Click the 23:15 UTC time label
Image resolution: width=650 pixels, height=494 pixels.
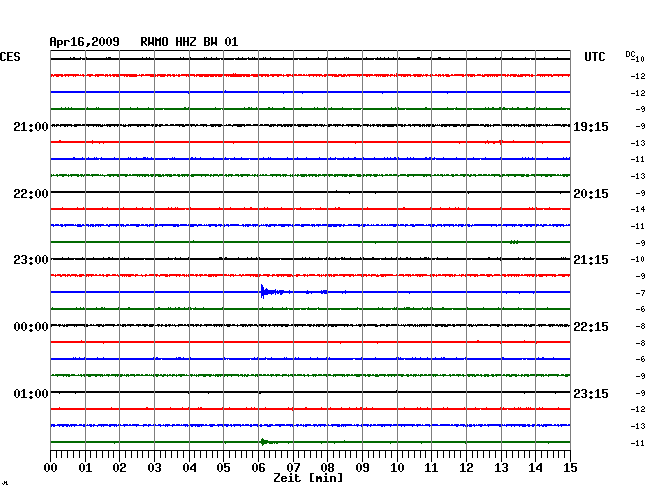[591, 393]
